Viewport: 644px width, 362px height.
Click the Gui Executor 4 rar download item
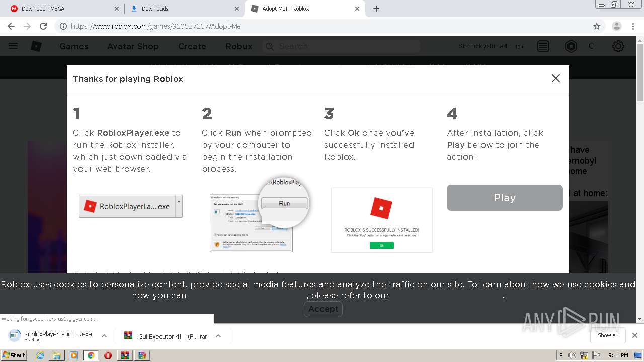tap(166, 336)
